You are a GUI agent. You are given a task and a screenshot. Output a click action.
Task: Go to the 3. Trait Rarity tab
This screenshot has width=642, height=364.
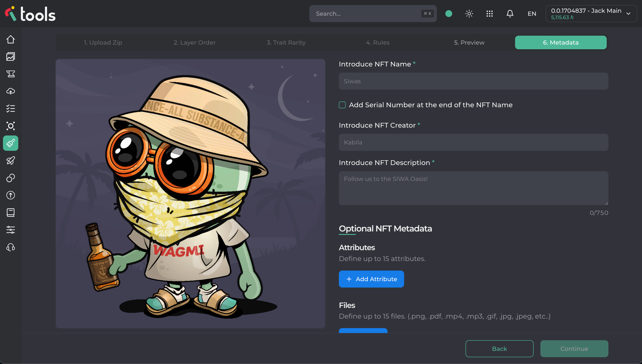click(x=286, y=43)
